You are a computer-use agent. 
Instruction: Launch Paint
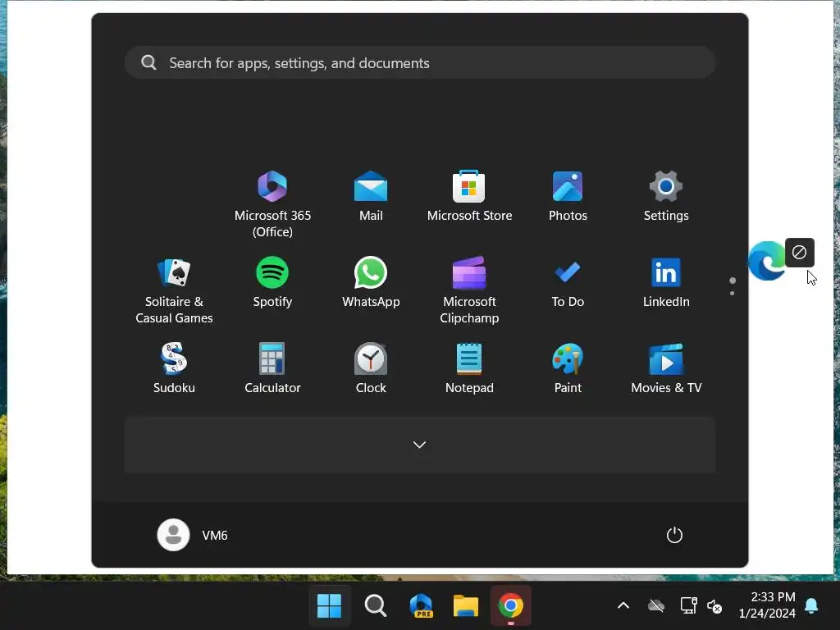pos(568,368)
